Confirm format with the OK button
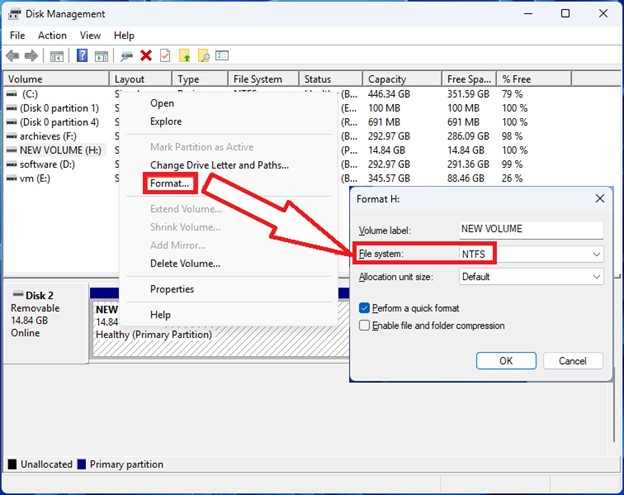624x495 pixels. pyautogui.click(x=506, y=361)
